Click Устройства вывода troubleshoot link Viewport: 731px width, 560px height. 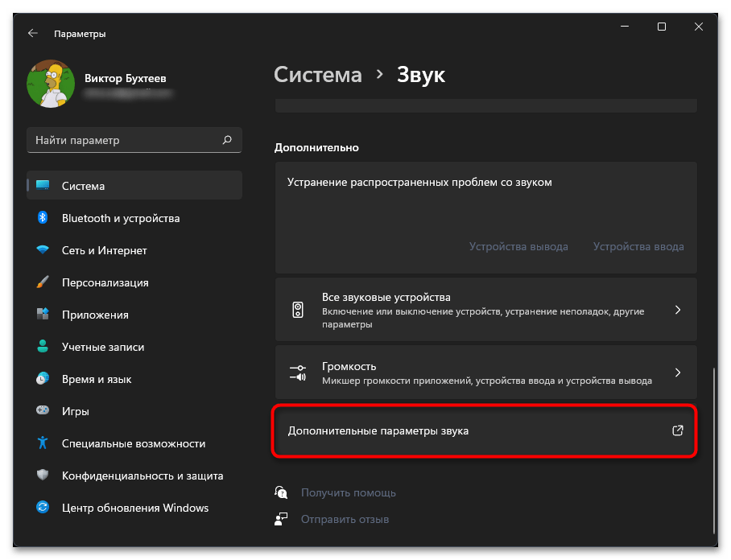click(x=518, y=246)
